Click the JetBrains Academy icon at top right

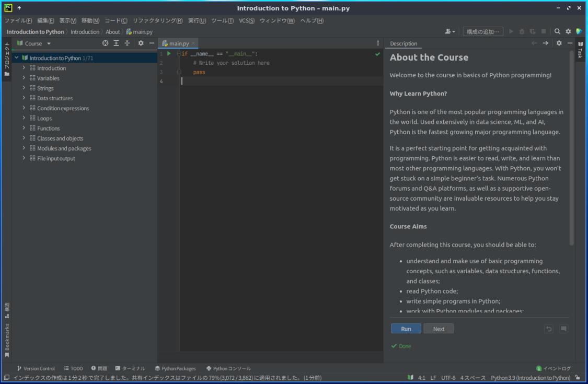click(x=579, y=31)
